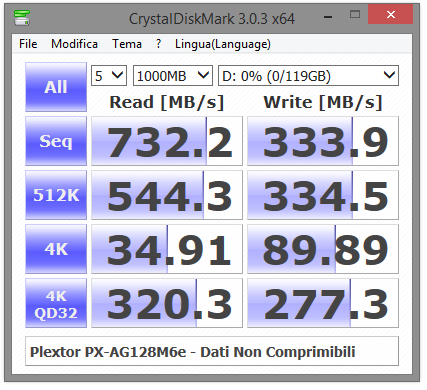The width and height of the screenshot is (427, 390).
Task: Open the Tema menu
Action: [x=127, y=44]
